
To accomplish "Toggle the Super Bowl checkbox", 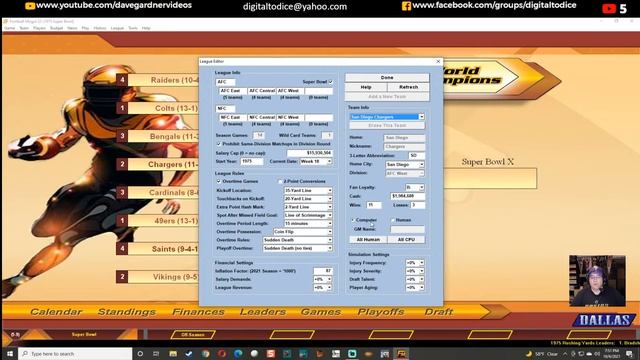I will pyautogui.click(x=331, y=82).
